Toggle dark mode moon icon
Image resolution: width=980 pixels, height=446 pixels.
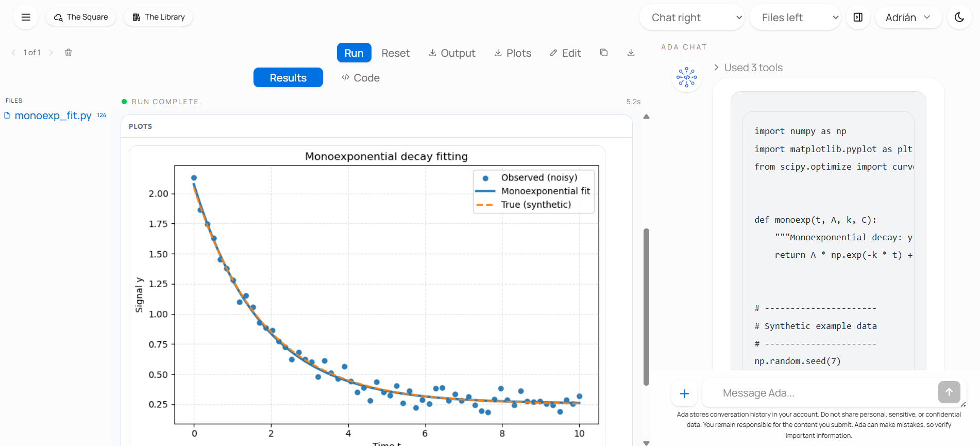(x=959, y=17)
